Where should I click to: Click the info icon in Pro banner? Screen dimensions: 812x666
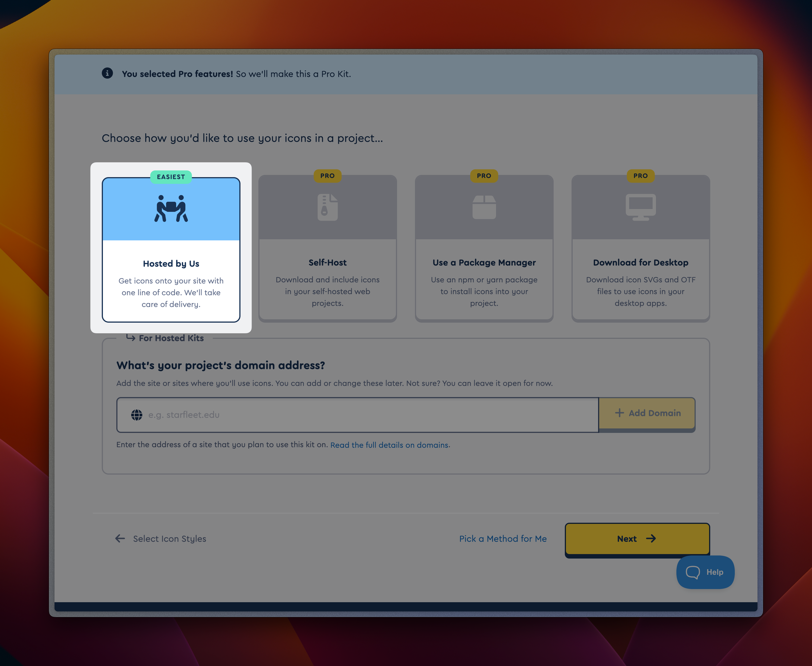[107, 73]
